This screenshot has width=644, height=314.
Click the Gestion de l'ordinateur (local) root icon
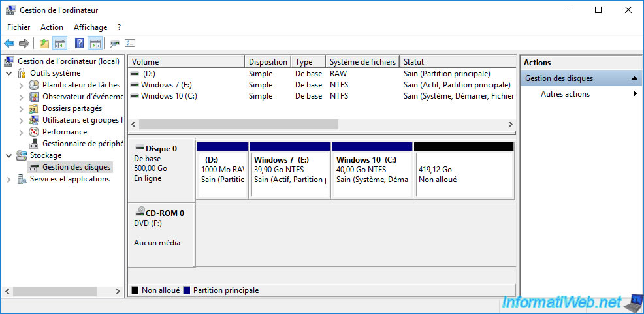click(x=9, y=61)
